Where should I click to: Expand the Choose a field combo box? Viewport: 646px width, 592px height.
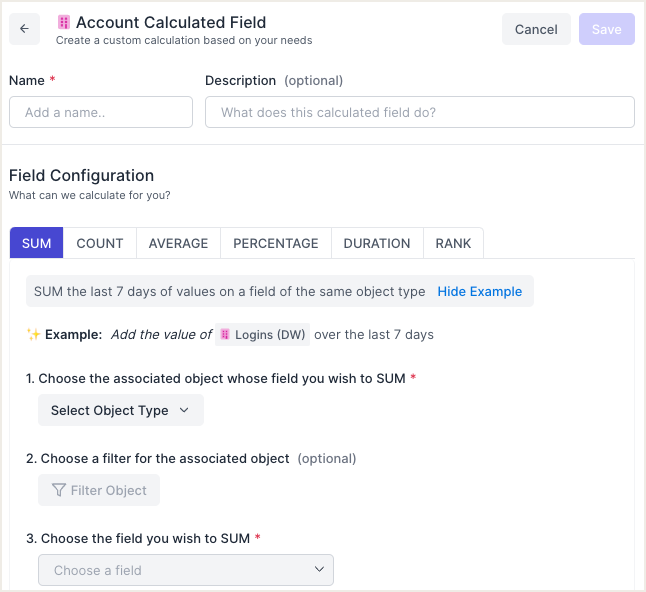coord(186,570)
